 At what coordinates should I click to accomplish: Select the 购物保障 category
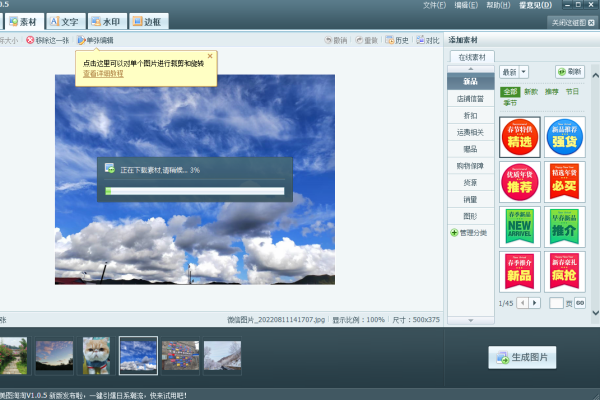(470, 166)
